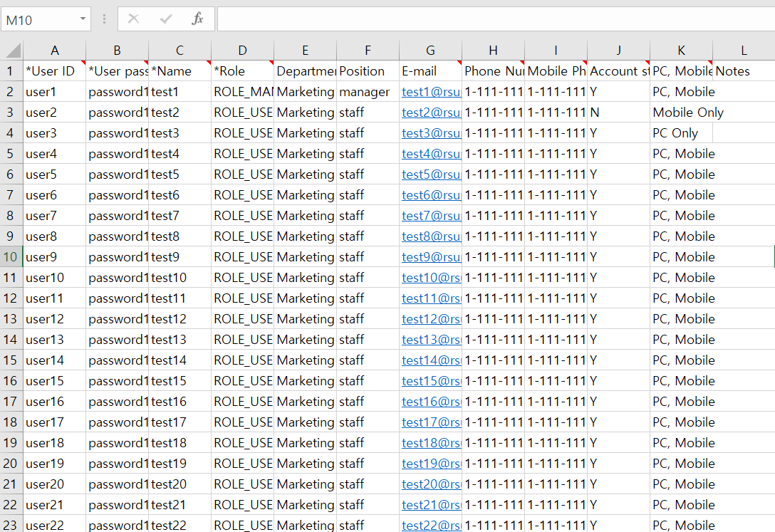This screenshot has height=532, width=775.
Task: Select row 23 header
Action: coord(11,525)
